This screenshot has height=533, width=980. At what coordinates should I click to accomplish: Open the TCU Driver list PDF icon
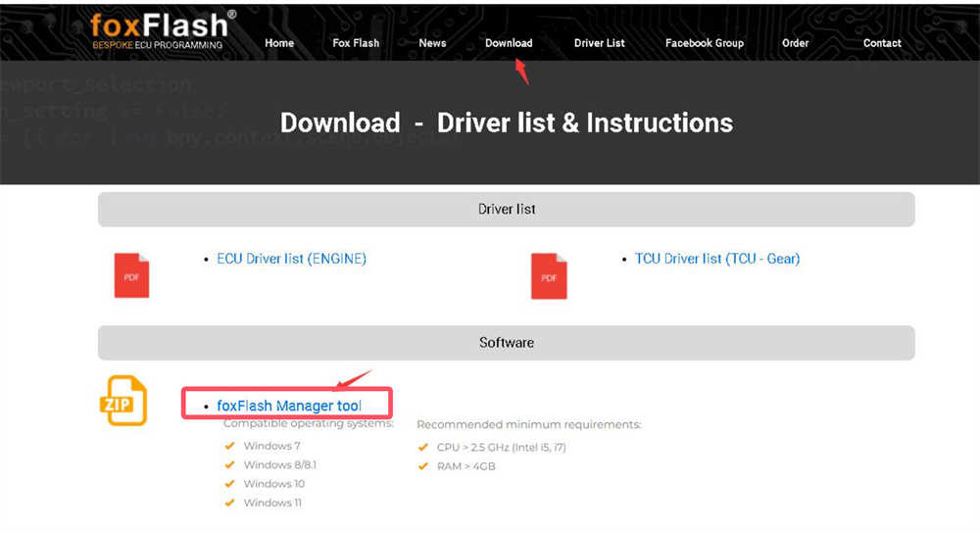[x=549, y=275]
